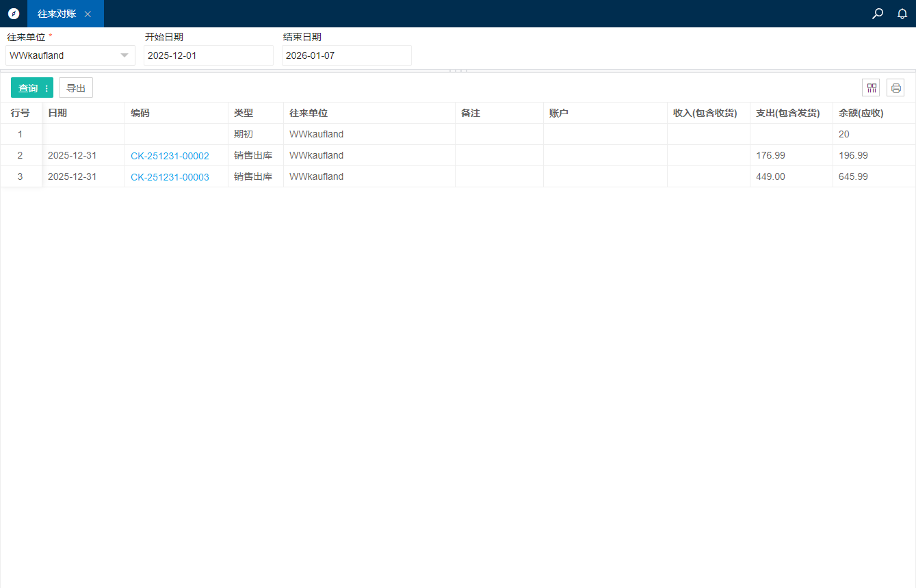916x588 pixels.
Task: Click the 查询 button
Action: click(28, 88)
